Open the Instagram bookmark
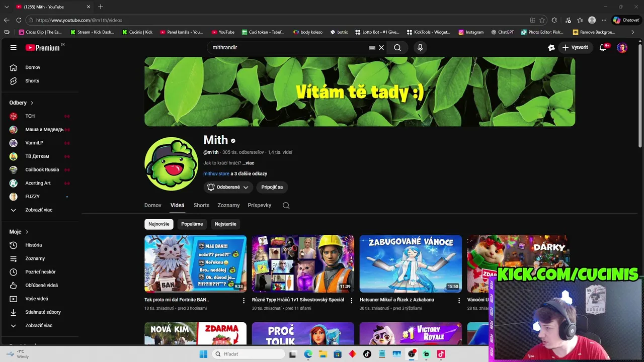Screen dimensions: 644x362 click(471, 32)
